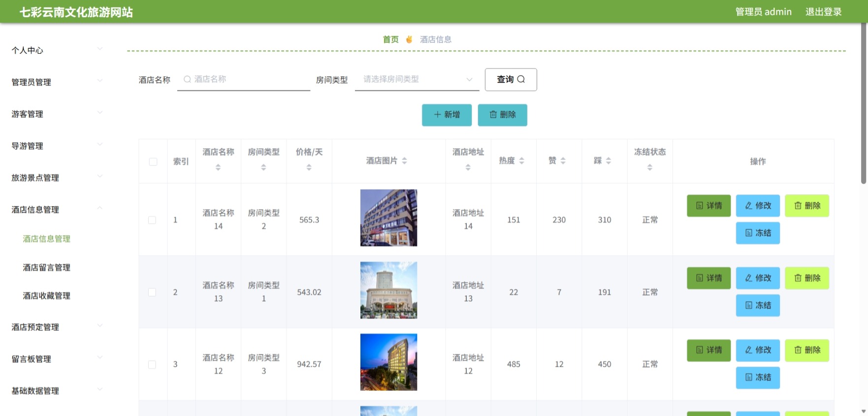Click price cell 565.3
The height and width of the screenshot is (416, 868).
(309, 220)
